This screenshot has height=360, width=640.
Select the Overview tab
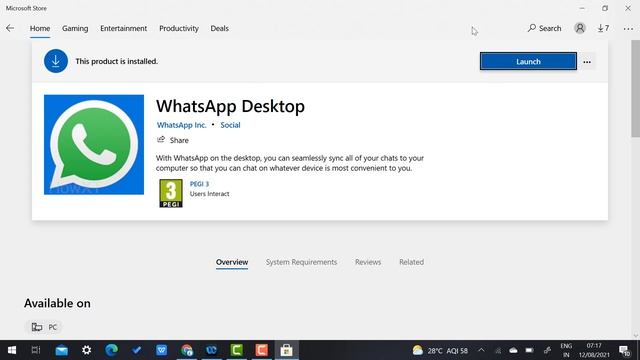pyautogui.click(x=232, y=262)
